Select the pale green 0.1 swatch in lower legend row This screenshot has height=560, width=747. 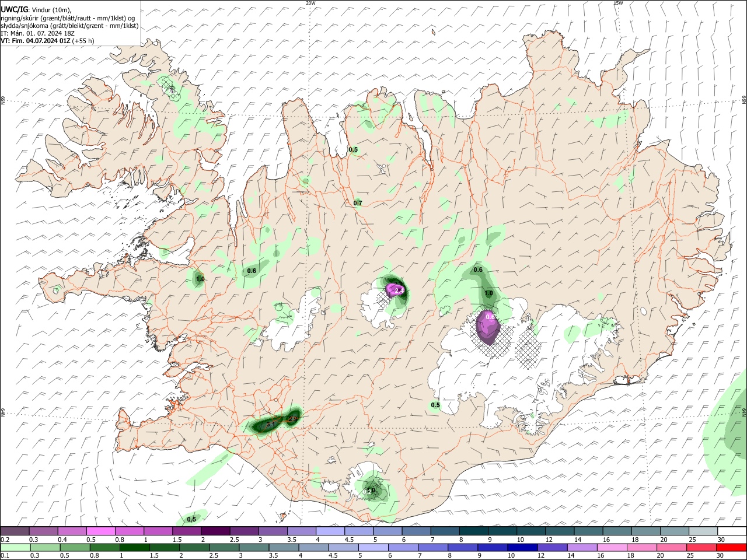15,548
